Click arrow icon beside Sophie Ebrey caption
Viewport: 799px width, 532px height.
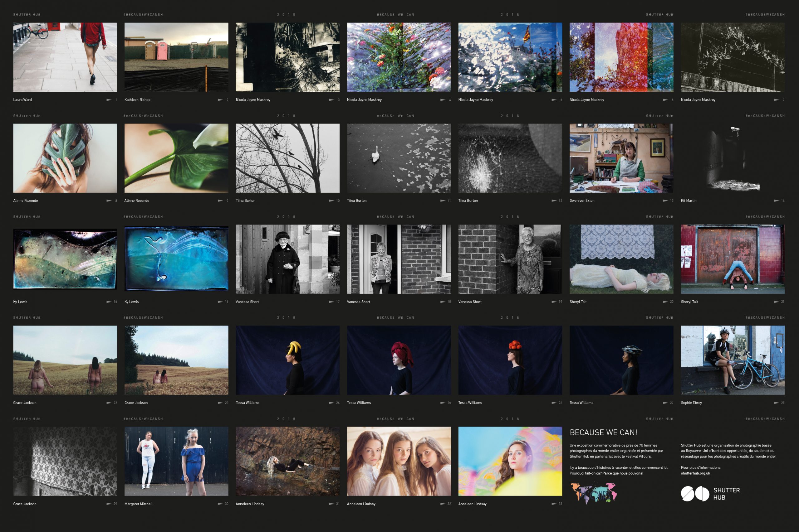776,403
